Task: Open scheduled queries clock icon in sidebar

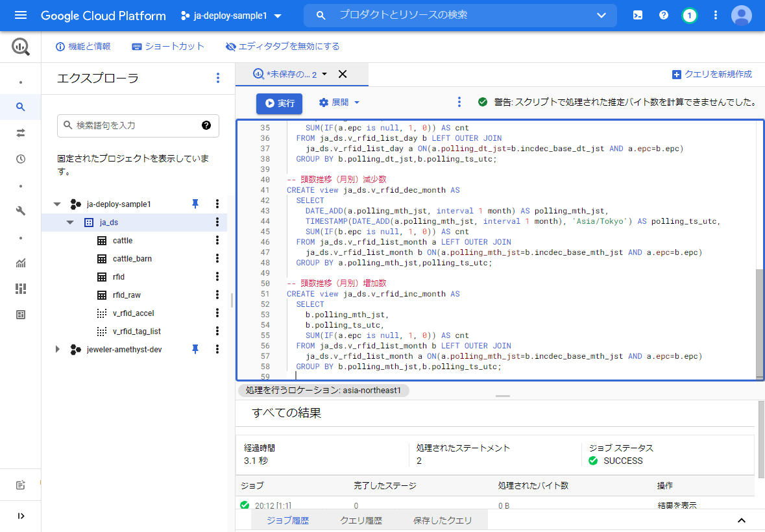Action: click(21, 159)
